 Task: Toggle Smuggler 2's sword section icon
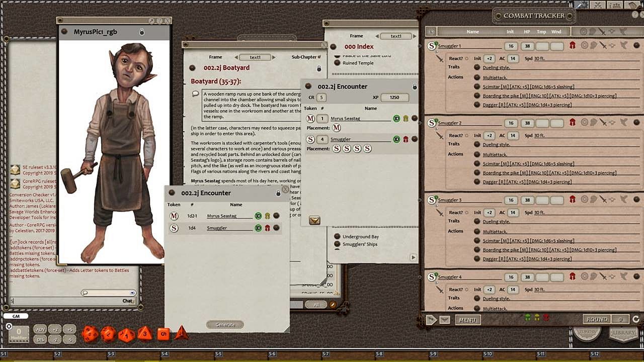pyautogui.click(x=603, y=122)
